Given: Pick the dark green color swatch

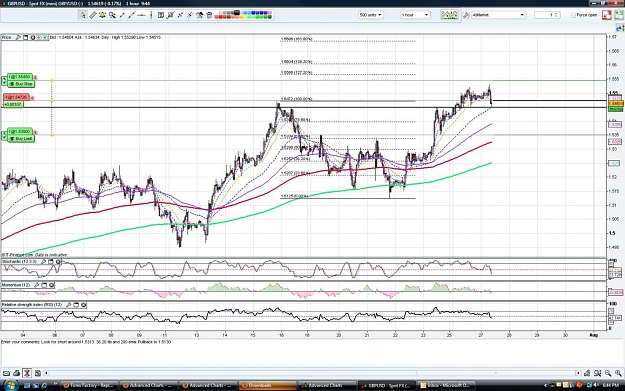Looking at the screenshot, I should tap(269, 17).
